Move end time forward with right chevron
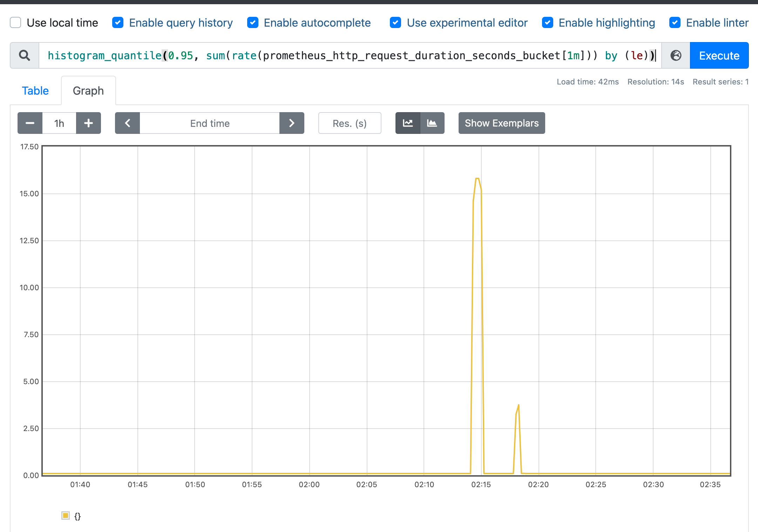This screenshot has width=758, height=532. point(291,123)
